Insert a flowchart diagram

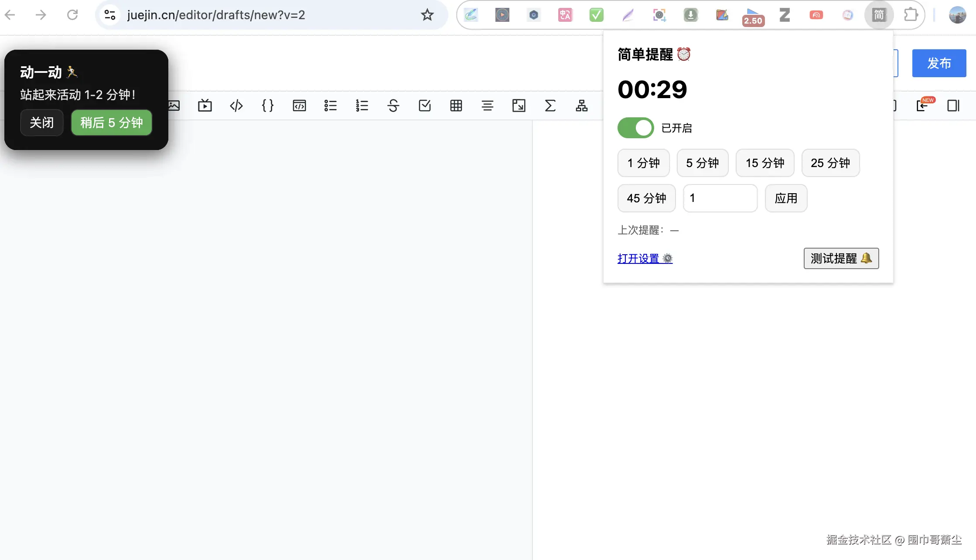581,106
